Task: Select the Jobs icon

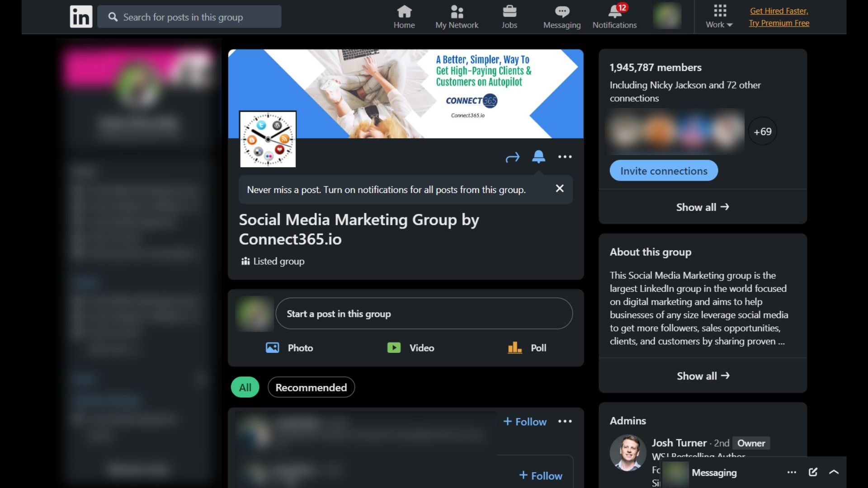Action: (509, 17)
